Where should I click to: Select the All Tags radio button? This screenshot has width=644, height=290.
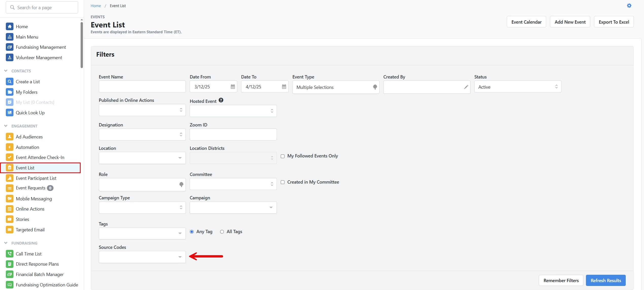(x=222, y=232)
